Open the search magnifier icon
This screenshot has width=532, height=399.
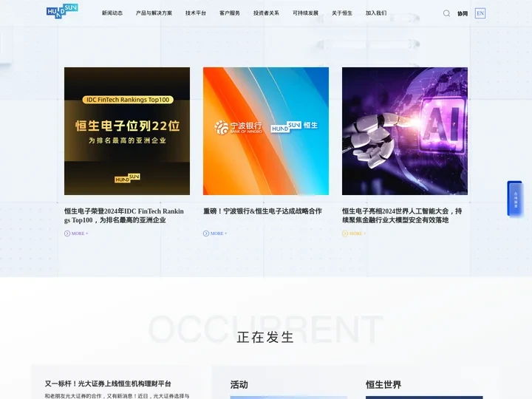click(x=446, y=13)
